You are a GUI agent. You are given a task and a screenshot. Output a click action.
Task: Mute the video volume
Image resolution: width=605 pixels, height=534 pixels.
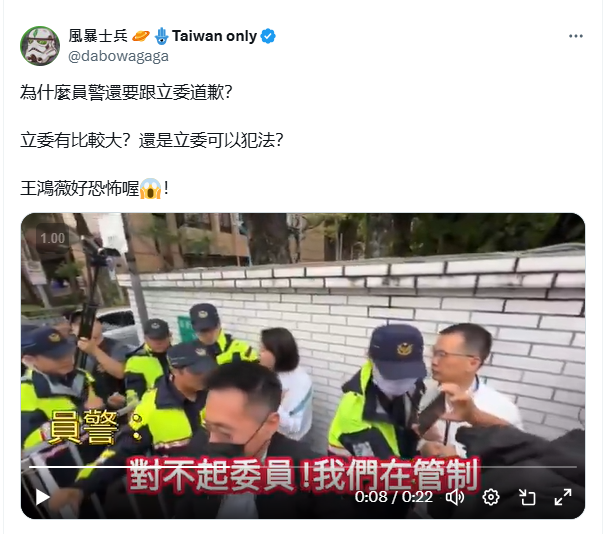point(455,497)
